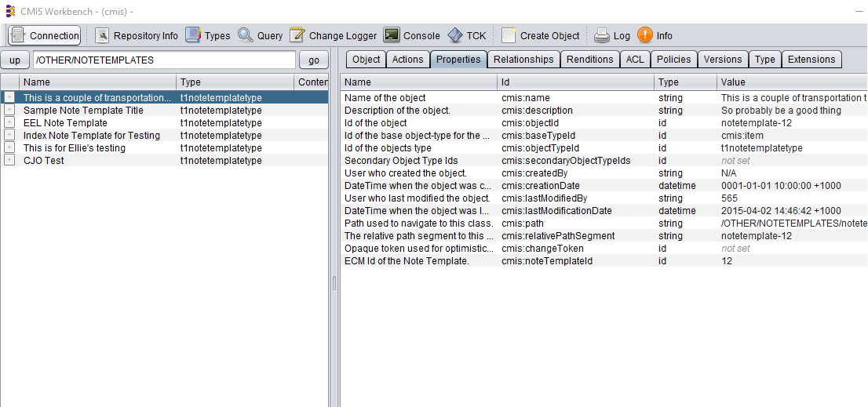The height and width of the screenshot is (407, 868).
Task: Open the Query window
Action: [x=261, y=35]
